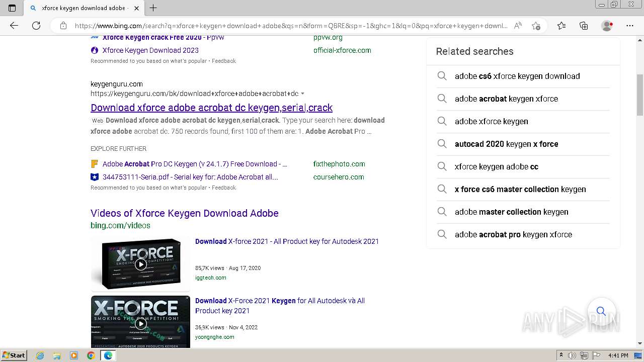View site information lock icon
The image size is (644, 362).
63,26
